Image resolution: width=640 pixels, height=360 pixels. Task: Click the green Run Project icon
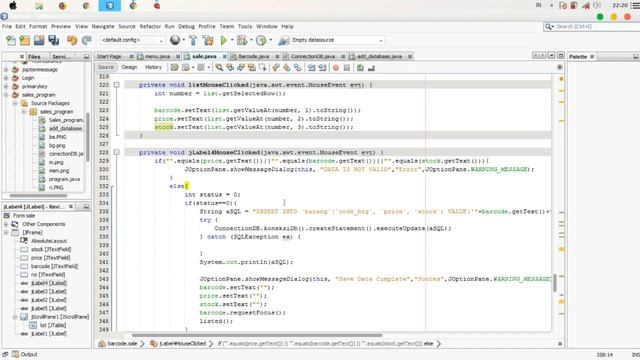[x=223, y=40]
